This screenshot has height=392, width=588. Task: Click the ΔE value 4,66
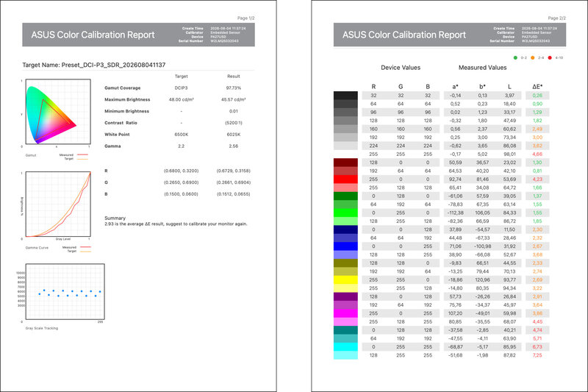point(537,154)
